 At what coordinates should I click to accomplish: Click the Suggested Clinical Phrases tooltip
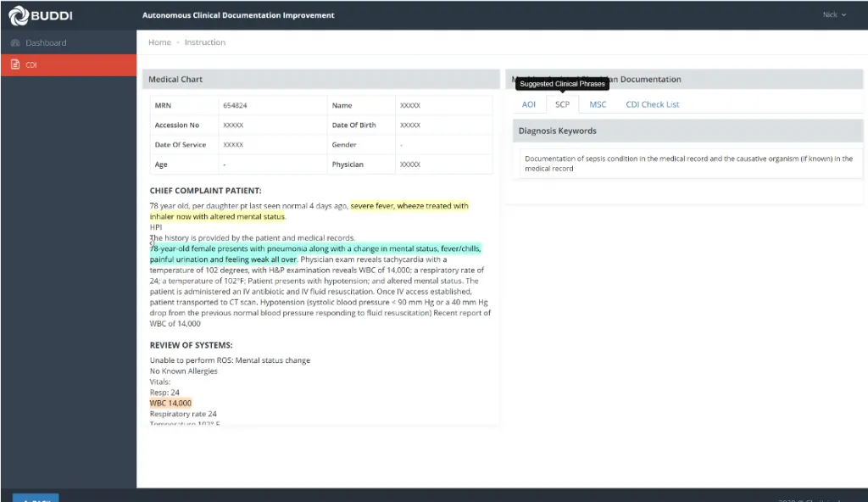[x=563, y=84]
